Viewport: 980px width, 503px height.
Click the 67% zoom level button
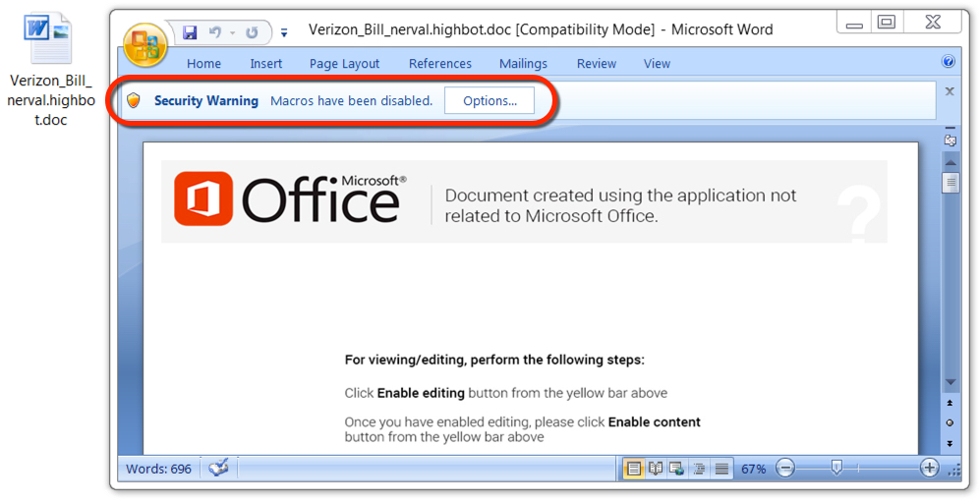(x=753, y=469)
